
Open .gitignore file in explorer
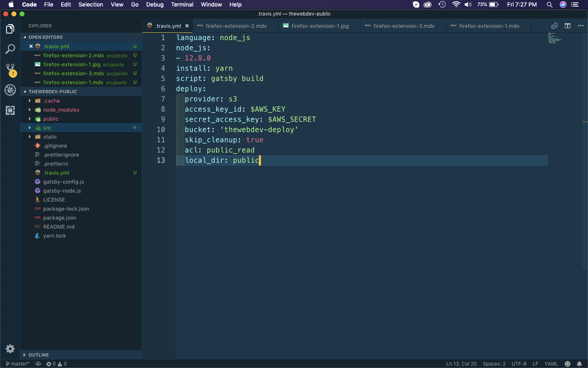[81, 146]
